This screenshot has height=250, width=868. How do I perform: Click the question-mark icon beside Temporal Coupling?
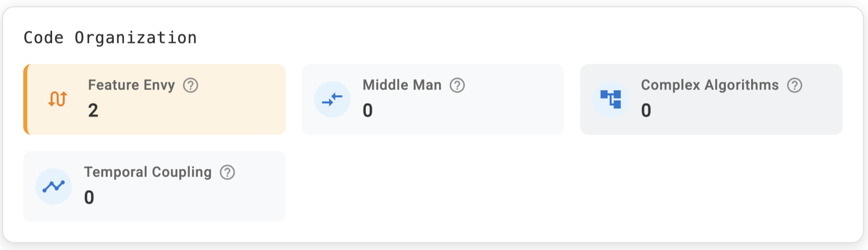click(x=228, y=172)
